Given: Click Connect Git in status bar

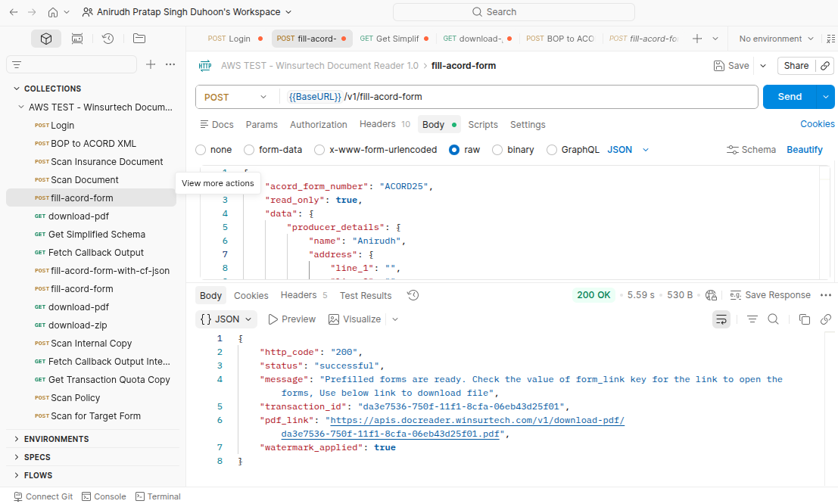Looking at the screenshot, I should click(x=42, y=496).
